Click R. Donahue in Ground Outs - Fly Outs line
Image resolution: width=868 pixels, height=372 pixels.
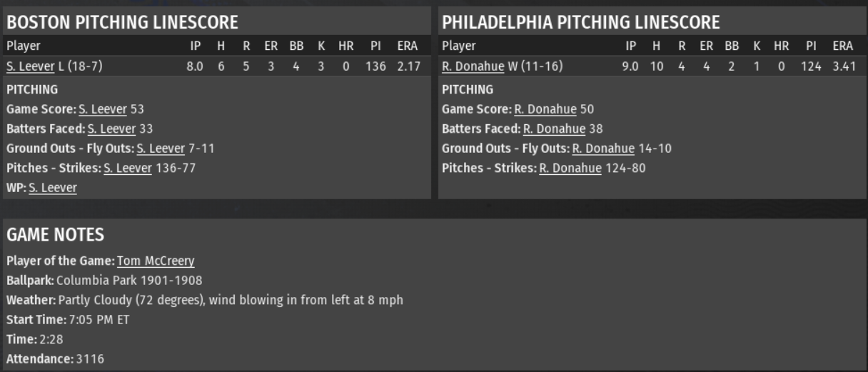tap(603, 149)
